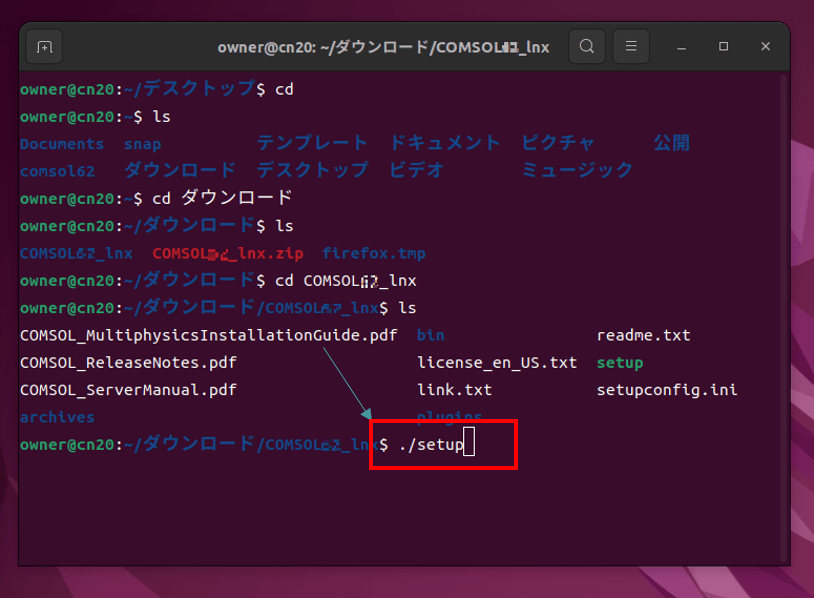The image size is (814, 598).
Task: Place the cursor at the terminal prompt
Action: pyautogui.click(x=468, y=443)
